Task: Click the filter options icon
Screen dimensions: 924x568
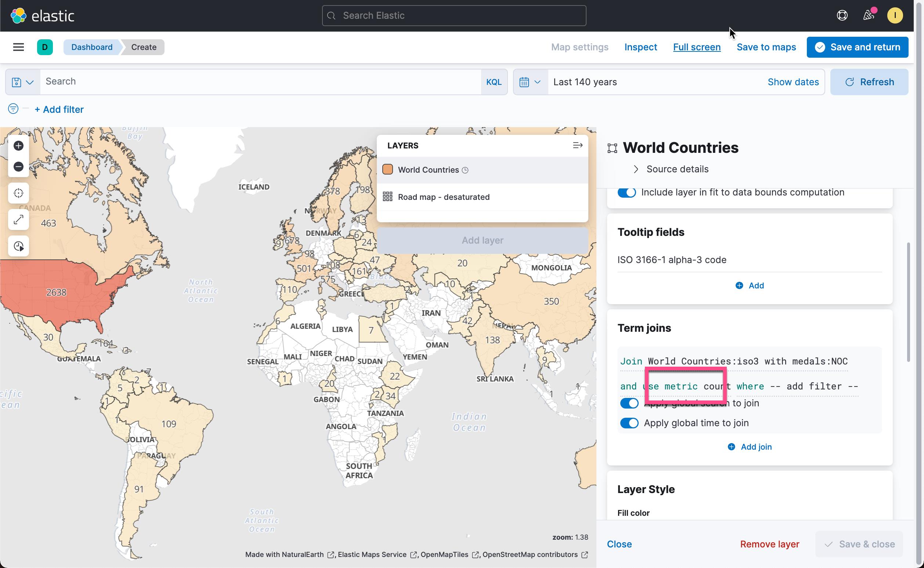Action: pyautogui.click(x=13, y=109)
